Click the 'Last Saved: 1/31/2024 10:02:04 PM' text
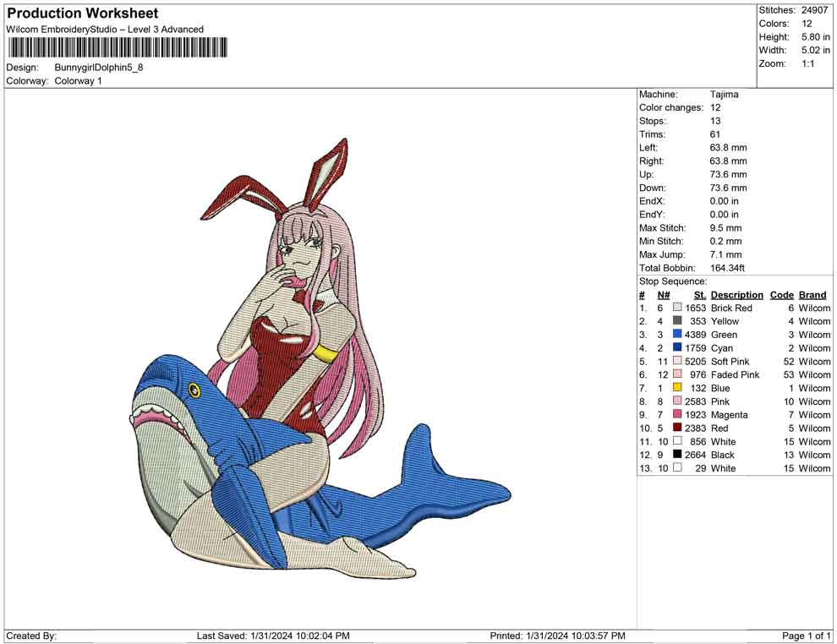Screen dimensions: 837x644 tap(273, 636)
